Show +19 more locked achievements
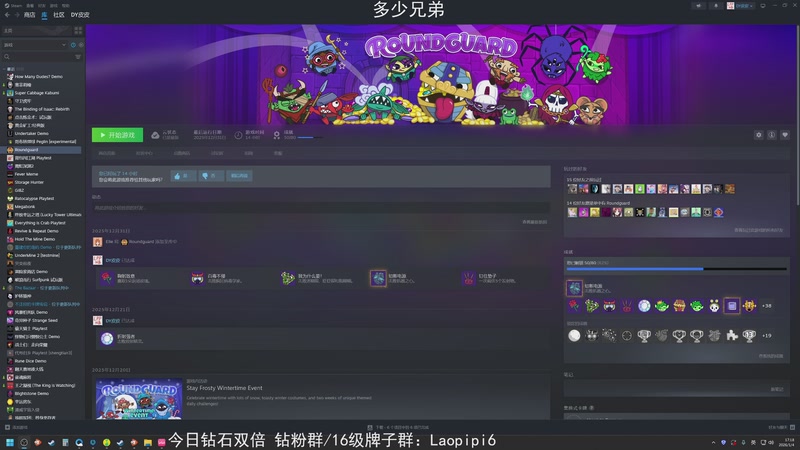The width and height of the screenshot is (800, 450). 766,336
